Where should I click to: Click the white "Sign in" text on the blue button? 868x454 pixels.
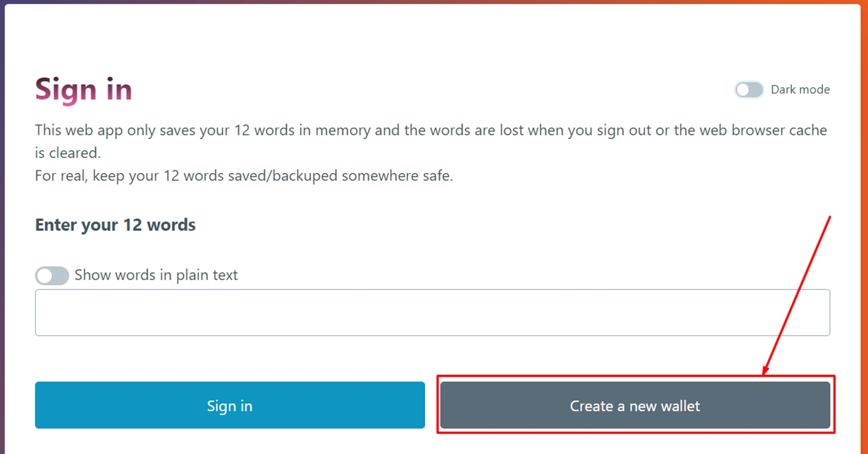[230, 406]
